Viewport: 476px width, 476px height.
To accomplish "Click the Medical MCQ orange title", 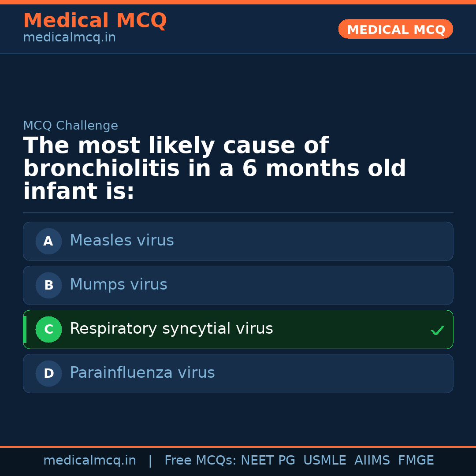I will (95, 21).
